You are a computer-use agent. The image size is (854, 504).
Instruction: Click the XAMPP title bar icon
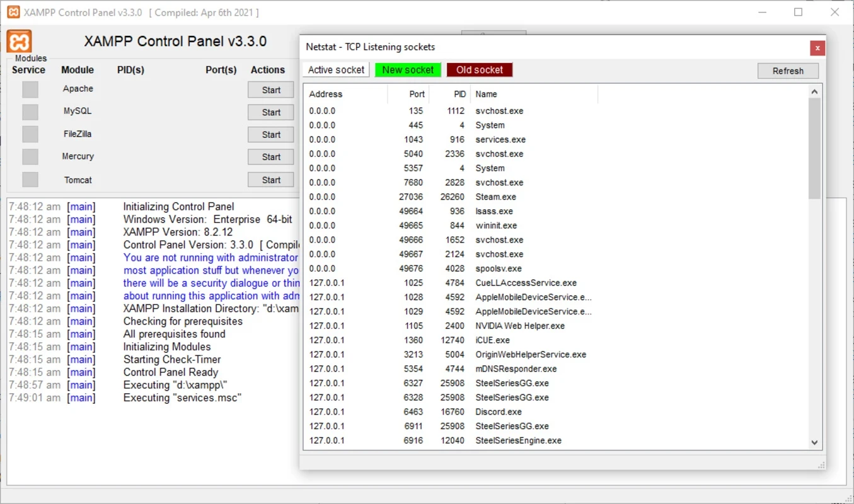(13, 13)
